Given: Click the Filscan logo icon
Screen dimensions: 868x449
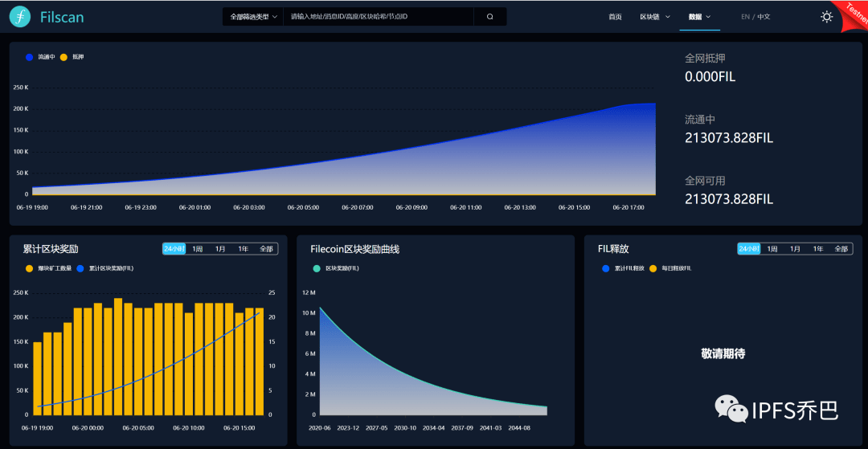Looking at the screenshot, I should (x=20, y=17).
